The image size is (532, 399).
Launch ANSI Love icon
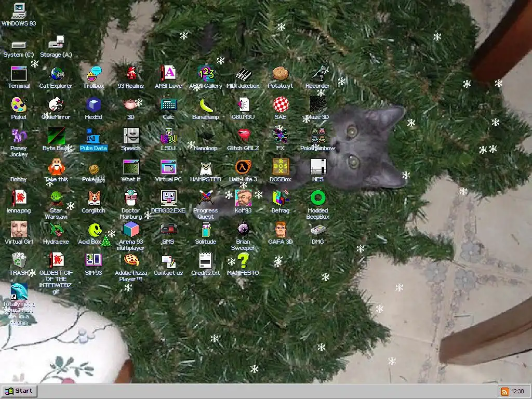pos(168,74)
